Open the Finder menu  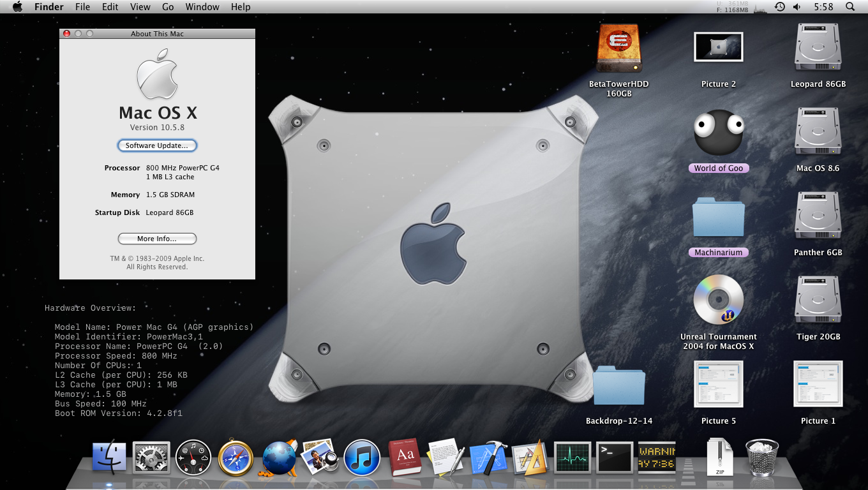49,7
